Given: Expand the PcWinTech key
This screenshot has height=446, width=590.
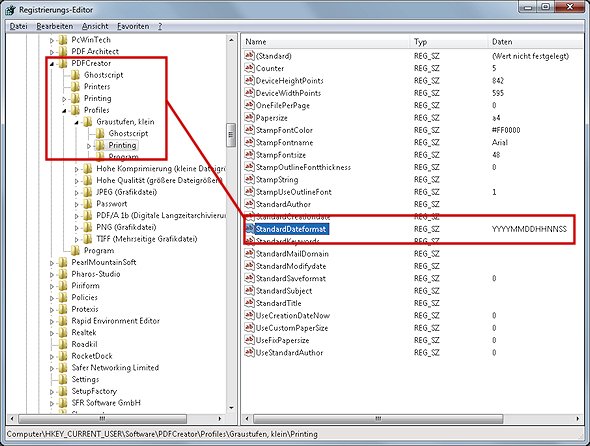Looking at the screenshot, I should [x=52, y=40].
